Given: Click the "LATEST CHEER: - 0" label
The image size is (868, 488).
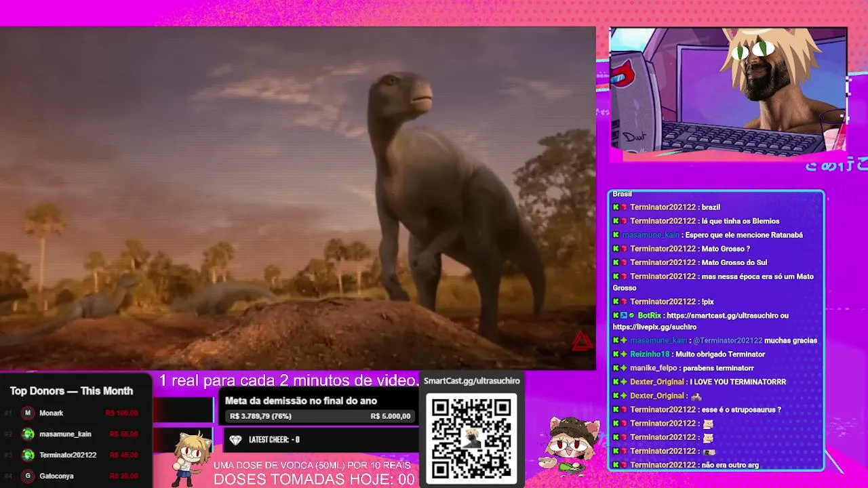Looking at the screenshot, I should (x=274, y=440).
